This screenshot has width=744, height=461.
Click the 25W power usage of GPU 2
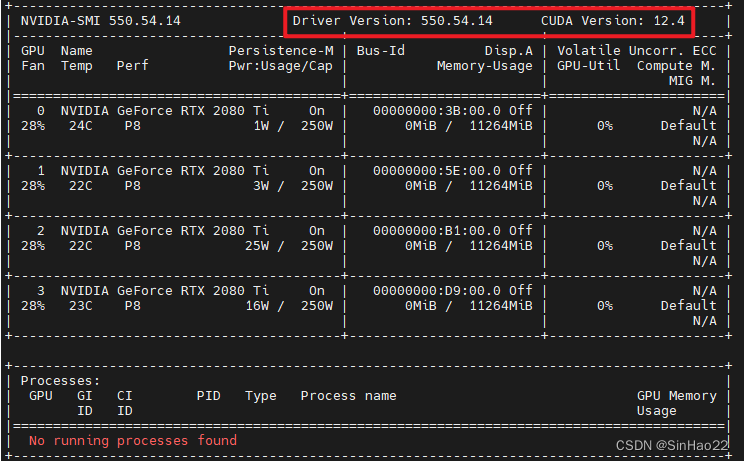[x=260, y=246]
